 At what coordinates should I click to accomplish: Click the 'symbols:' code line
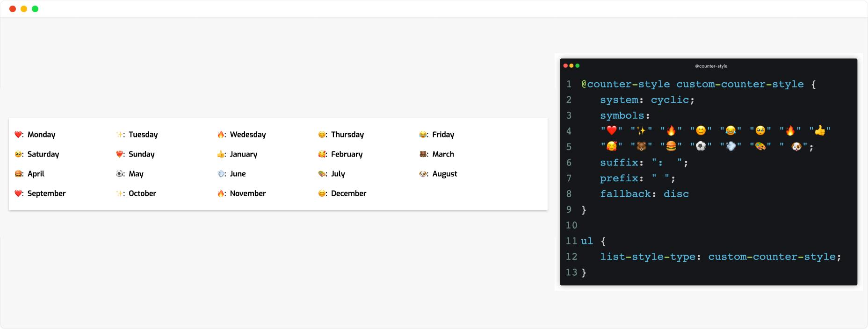(625, 115)
